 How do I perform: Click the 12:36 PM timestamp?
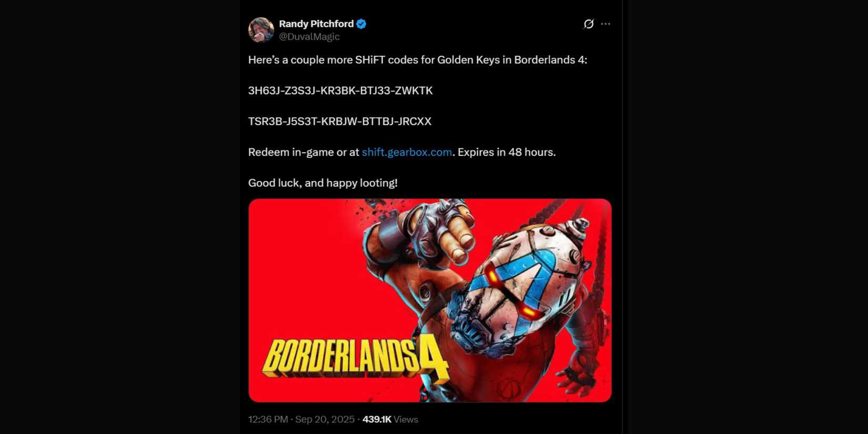268,419
